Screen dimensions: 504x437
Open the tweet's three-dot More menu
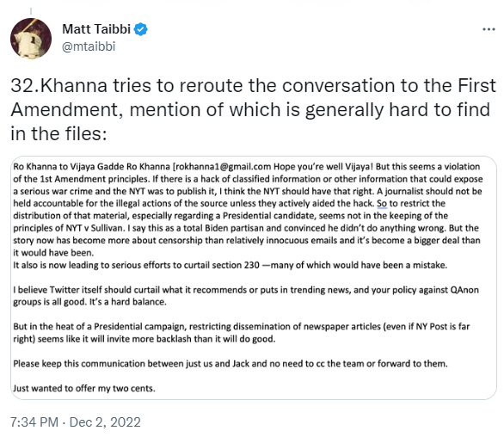click(x=489, y=29)
